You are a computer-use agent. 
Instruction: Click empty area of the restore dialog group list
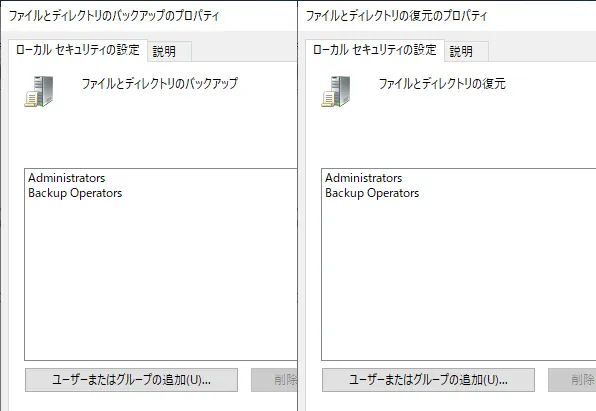pos(458,278)
